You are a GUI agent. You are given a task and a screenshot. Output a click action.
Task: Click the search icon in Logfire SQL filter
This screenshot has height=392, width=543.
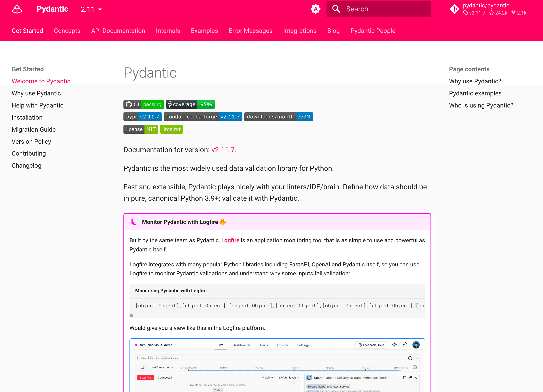point(410,358)
